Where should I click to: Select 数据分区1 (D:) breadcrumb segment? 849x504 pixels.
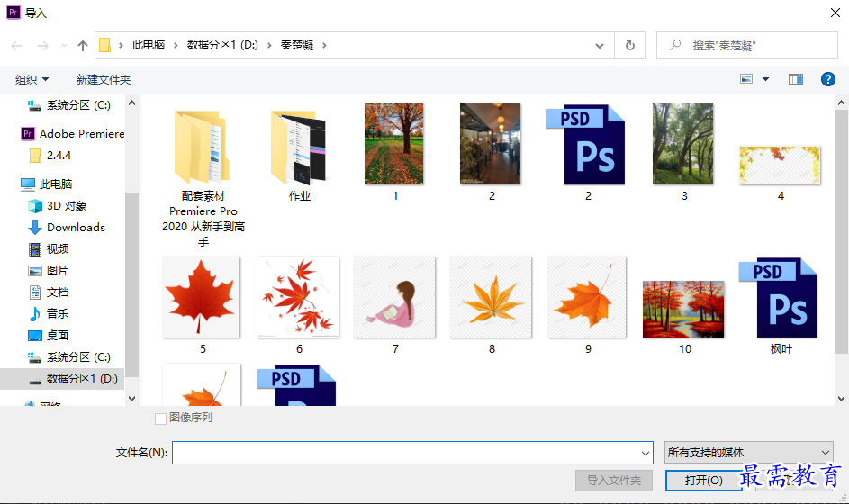point(222,45)
